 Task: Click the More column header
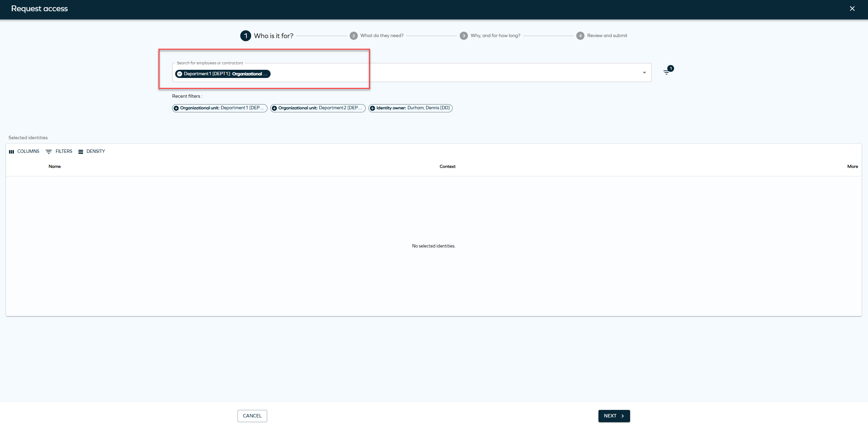point(852,166)
